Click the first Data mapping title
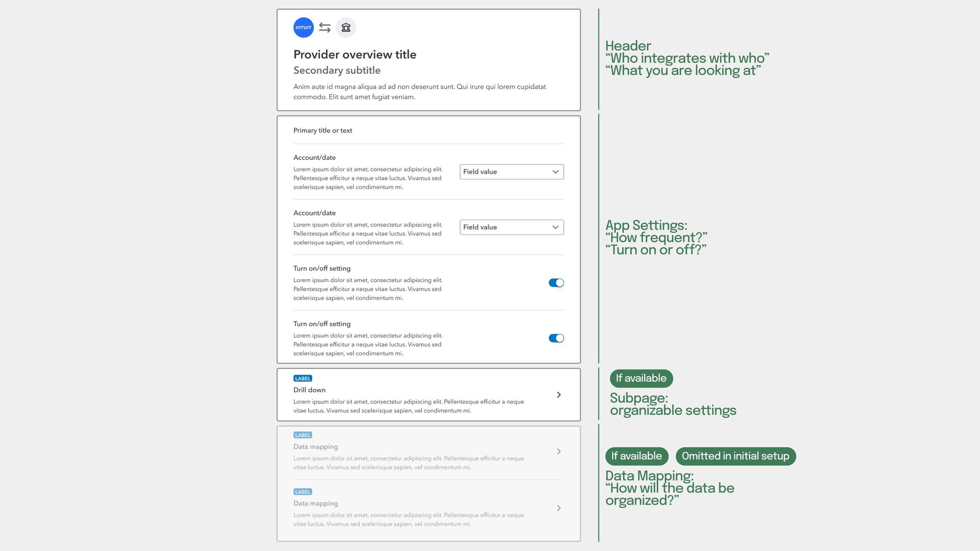The width and height of the screenshot is (980, 551). coord(316,447)
